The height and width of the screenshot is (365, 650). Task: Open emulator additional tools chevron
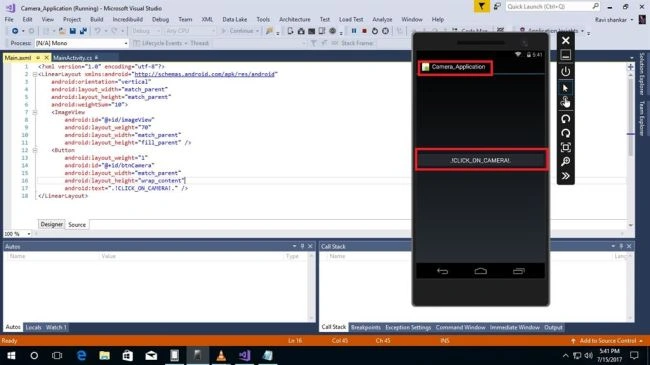point(565,176)
